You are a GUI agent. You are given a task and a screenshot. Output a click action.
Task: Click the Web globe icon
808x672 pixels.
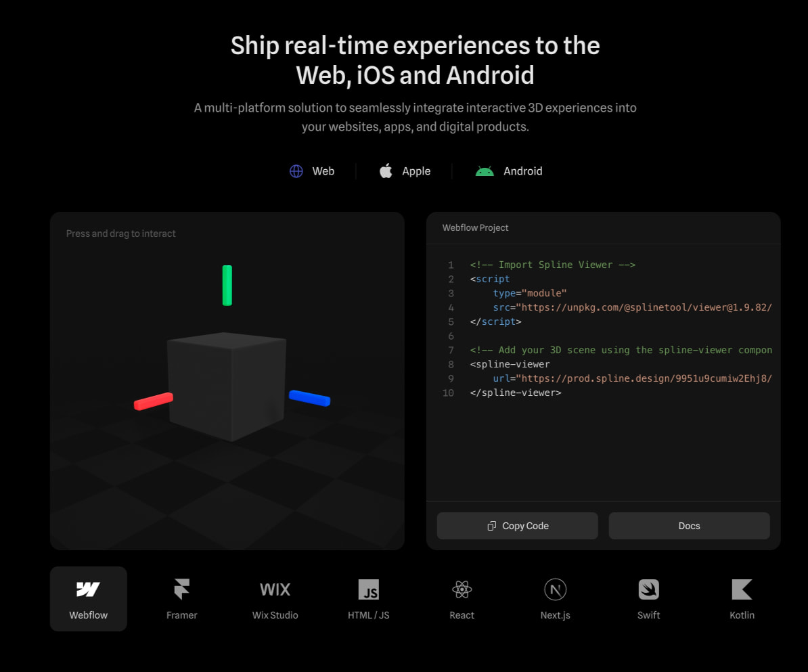(296, 171)
